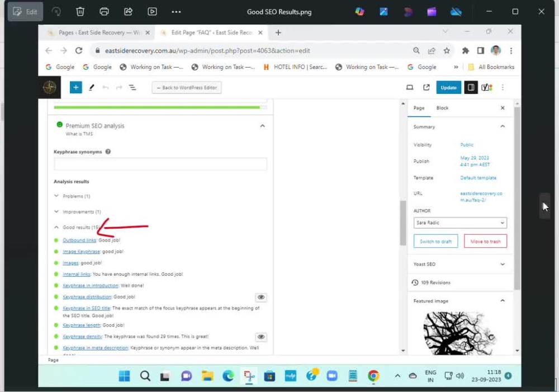The image size is (559, 392).
Task: Click the blue Update button
Action: point(448,87)
